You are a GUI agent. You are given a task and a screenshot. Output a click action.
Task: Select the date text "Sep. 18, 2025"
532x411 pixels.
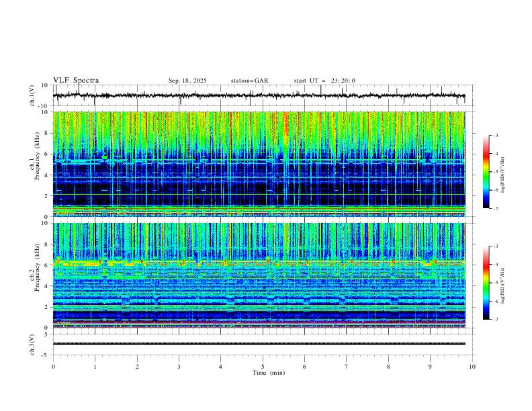[187, 81]
